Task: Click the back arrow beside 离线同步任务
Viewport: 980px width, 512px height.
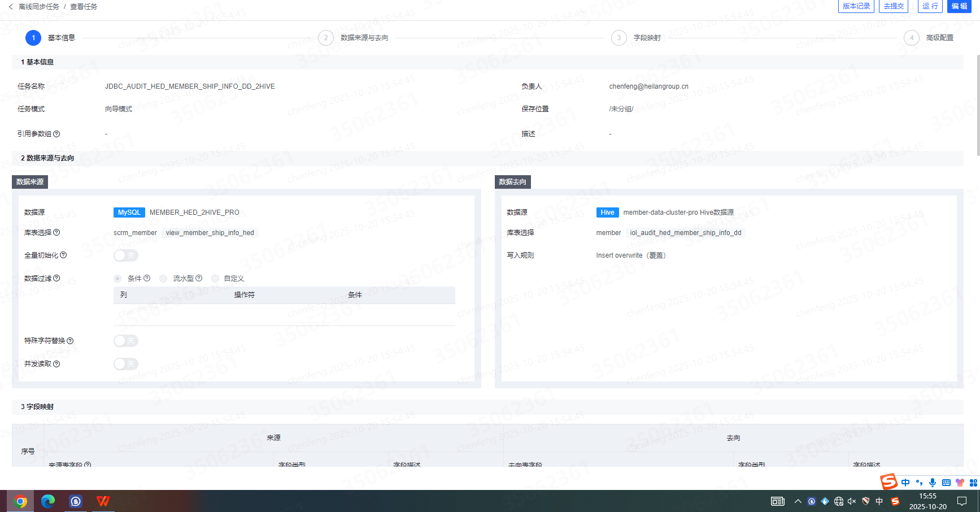Action: (x=11, y=7)
